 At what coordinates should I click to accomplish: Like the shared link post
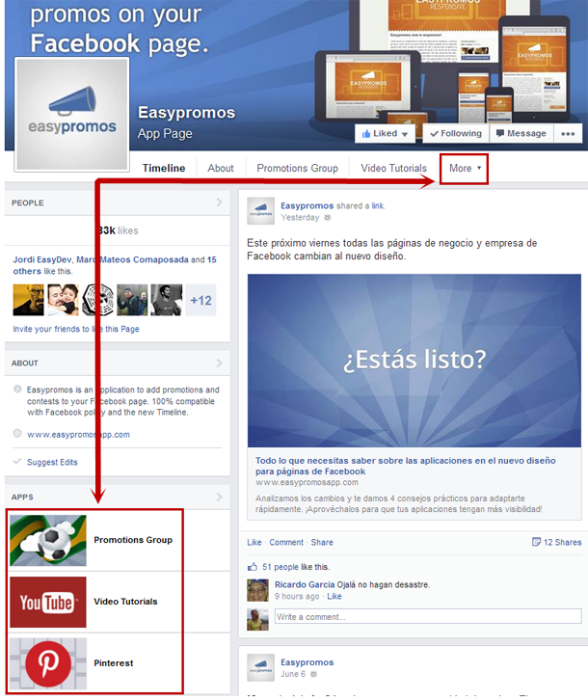point(254,543)
